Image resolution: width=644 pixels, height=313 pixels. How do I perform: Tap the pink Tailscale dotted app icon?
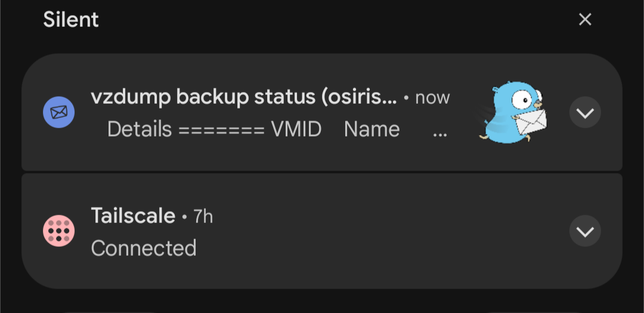[58, 231]
